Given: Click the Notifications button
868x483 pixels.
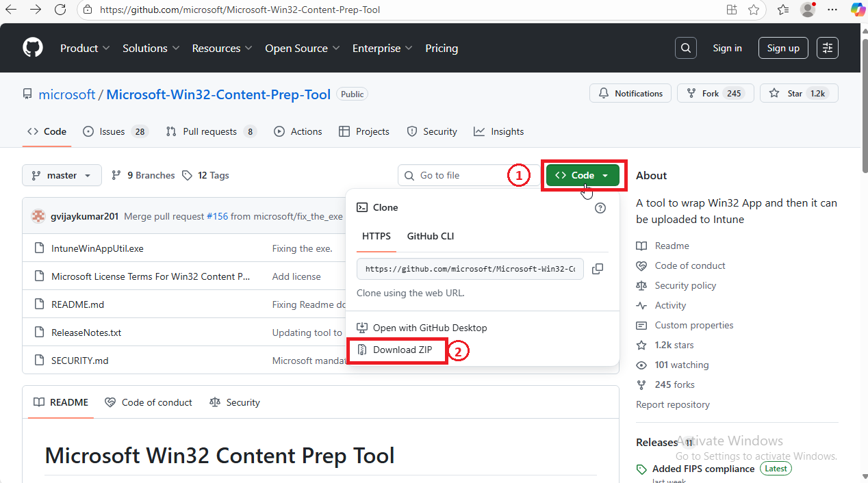Looking at the screenshot, I should click(630, 94).
